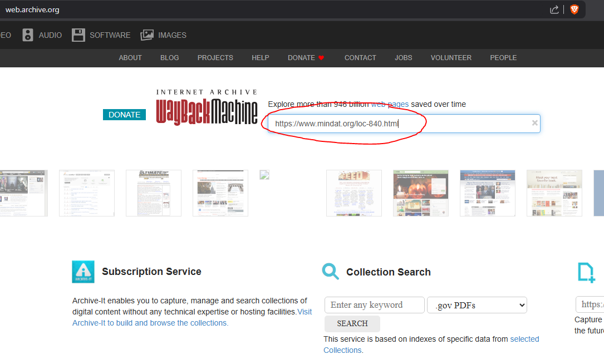Open the ABOUT menu item

pyautogui.click(x=130, y=58)
